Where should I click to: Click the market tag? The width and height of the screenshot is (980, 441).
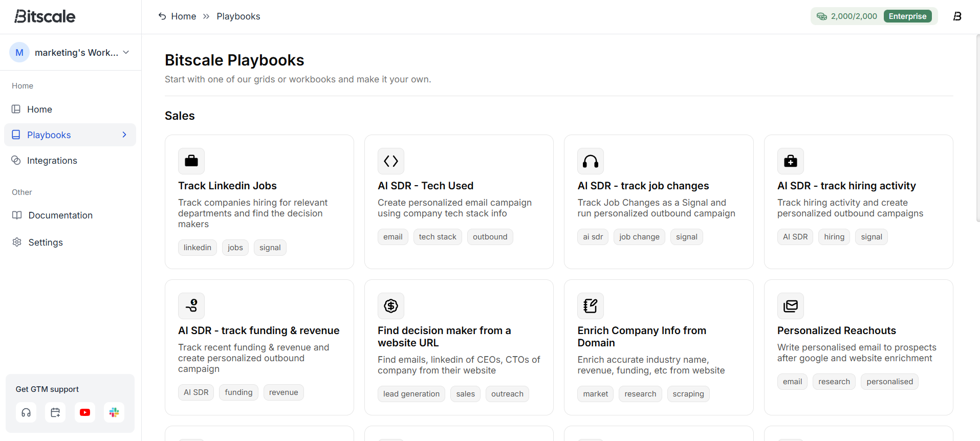click(x=596, y=394)
